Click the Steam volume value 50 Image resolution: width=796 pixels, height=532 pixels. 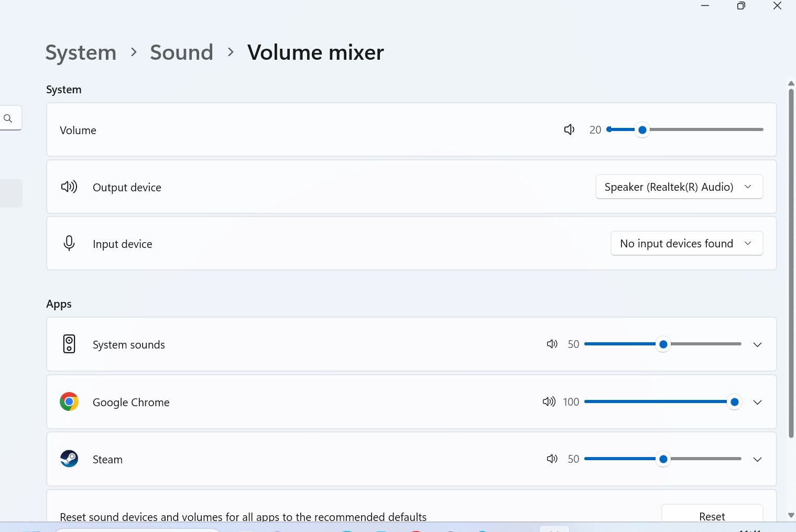coord(573,459)
